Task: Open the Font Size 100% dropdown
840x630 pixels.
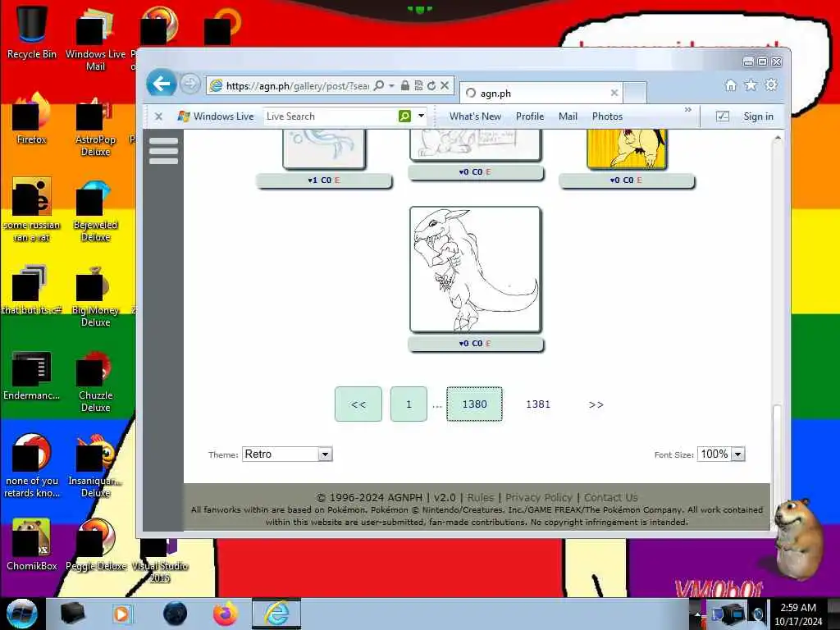Action: point(721,454)
